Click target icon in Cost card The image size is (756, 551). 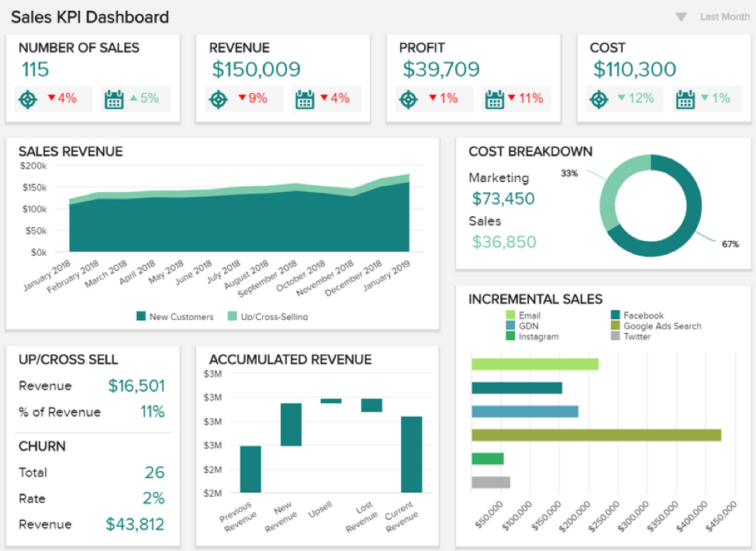[x=599, y=99]
